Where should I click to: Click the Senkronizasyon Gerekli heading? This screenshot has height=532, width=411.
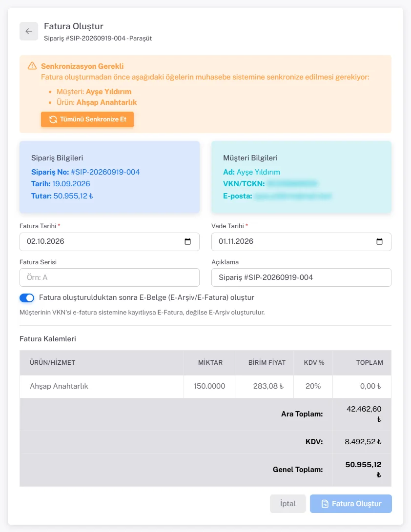[x=82, y=66]
